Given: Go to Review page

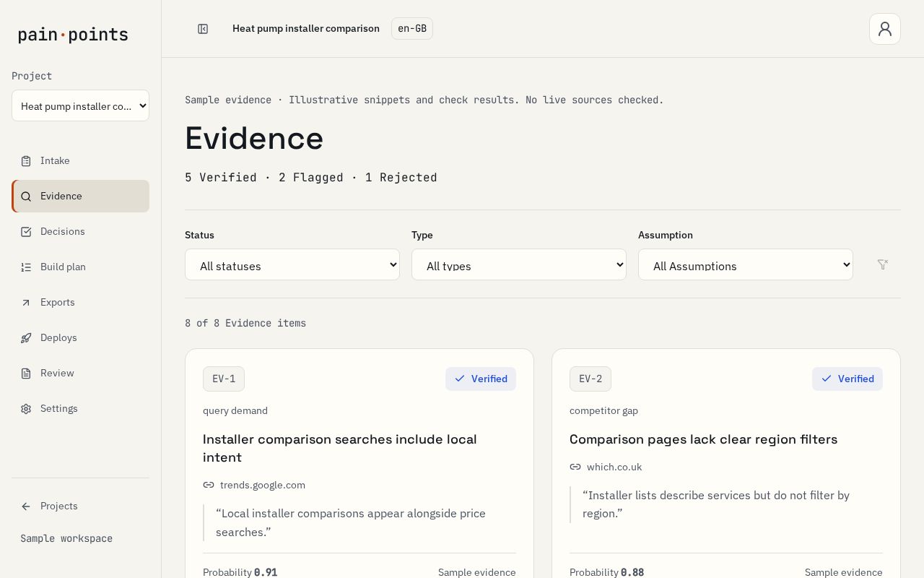Looking at the screenshot, I should 80,373.
